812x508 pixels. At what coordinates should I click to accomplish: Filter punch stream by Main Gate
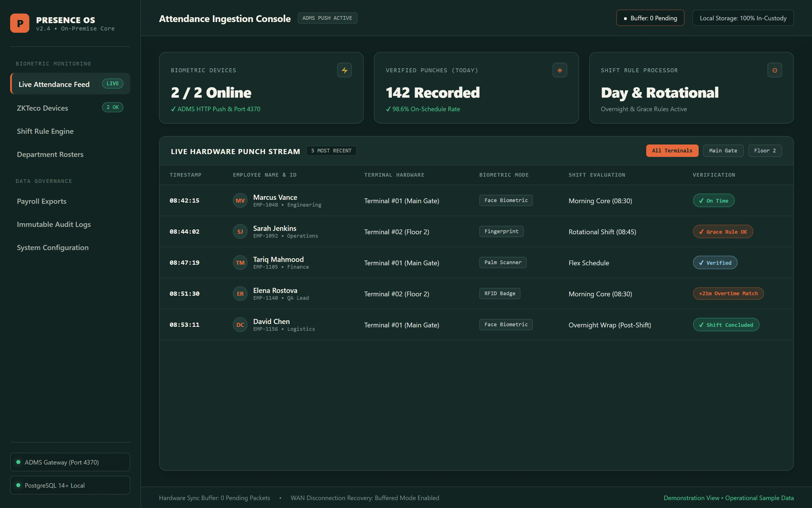[x=723, y=150]
